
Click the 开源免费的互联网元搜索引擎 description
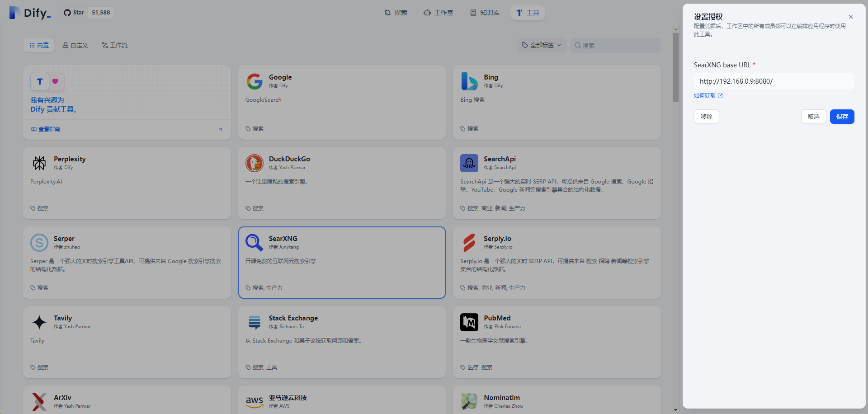(281, 261)
